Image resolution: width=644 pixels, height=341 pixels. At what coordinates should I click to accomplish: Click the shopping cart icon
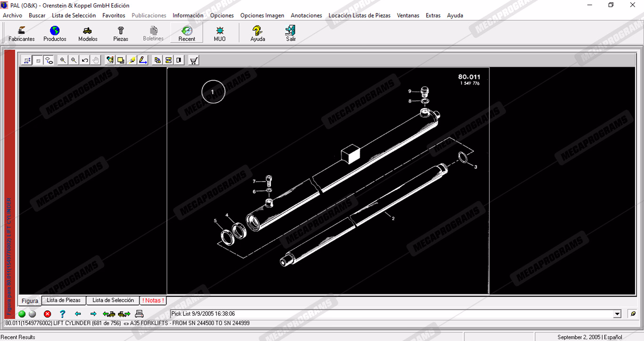click(x=193, y=60)
